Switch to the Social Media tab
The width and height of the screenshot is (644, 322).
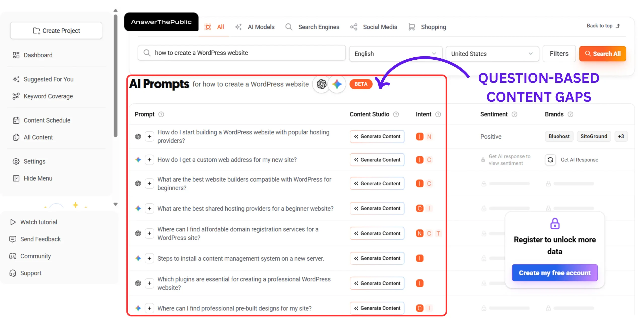coord(374,27)
